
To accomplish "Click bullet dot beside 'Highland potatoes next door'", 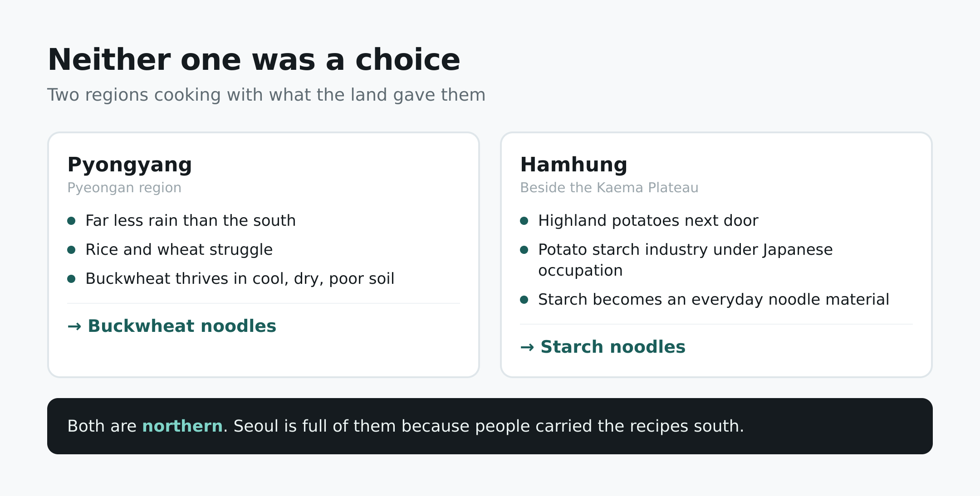I will point(524,221).
